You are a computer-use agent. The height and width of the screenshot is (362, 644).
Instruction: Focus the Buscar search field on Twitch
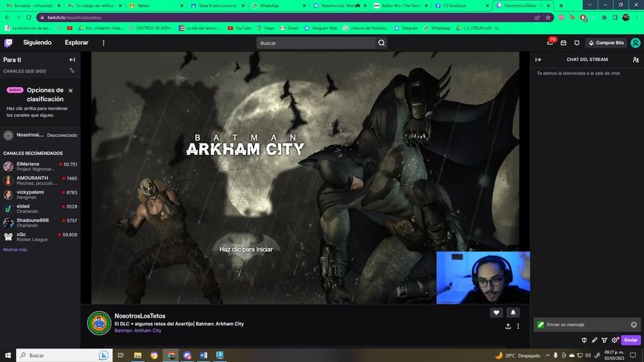pyautogui.click(x=315, y=43)
